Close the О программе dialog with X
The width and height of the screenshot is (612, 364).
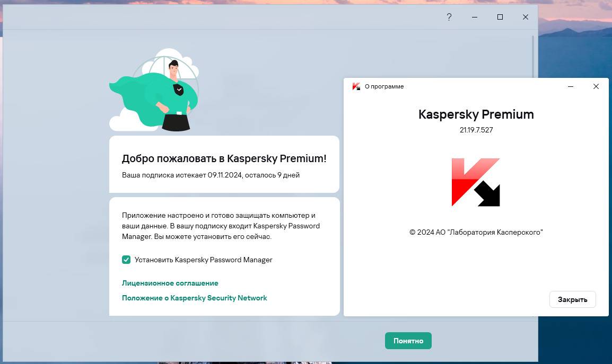(x=596, y=86)
